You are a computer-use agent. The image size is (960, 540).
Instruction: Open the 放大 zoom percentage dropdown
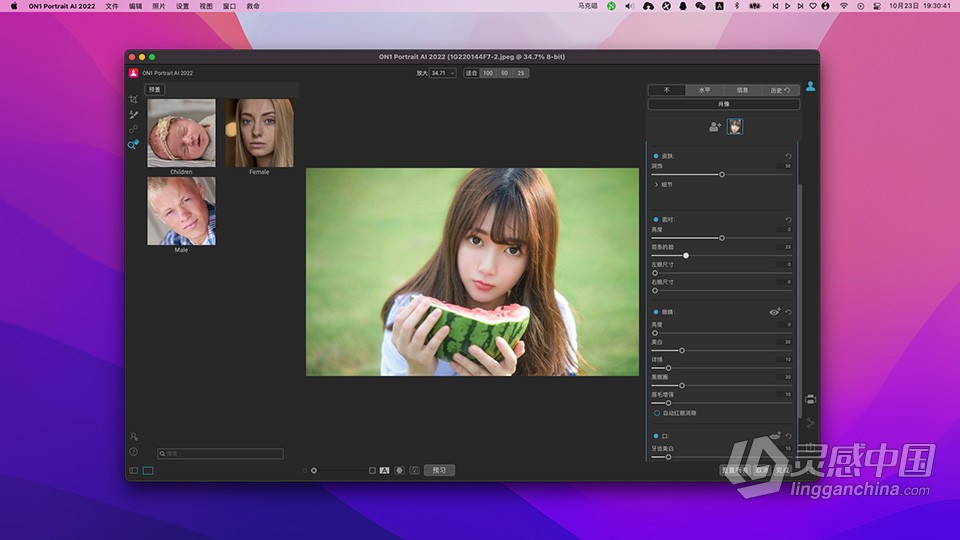(443, 73)
